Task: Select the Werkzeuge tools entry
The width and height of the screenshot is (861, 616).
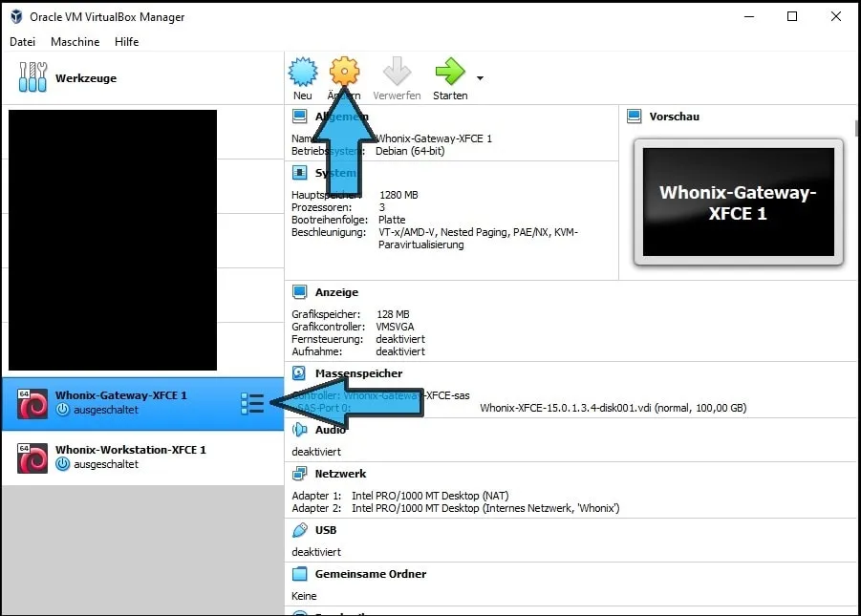Action: (x=142, y=78)
